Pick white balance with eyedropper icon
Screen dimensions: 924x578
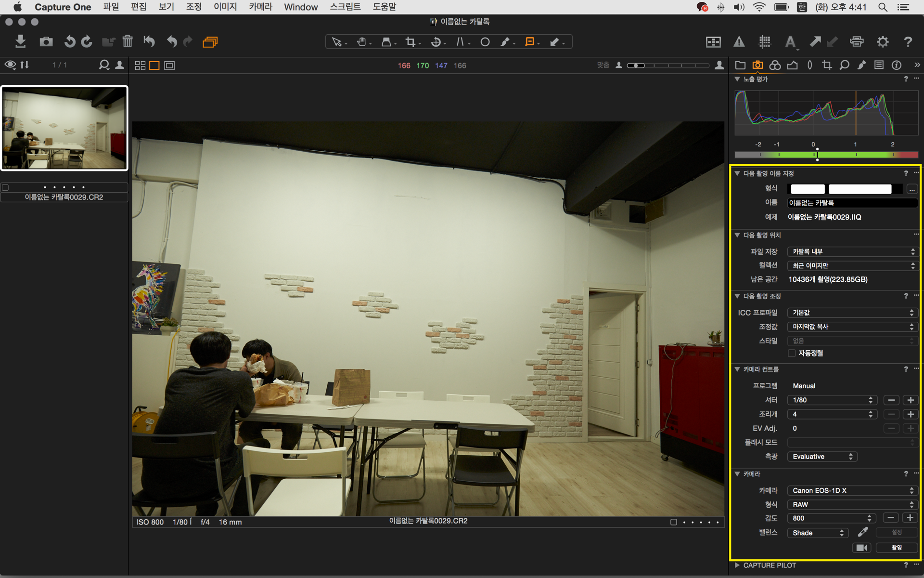(x=863, y=532)
